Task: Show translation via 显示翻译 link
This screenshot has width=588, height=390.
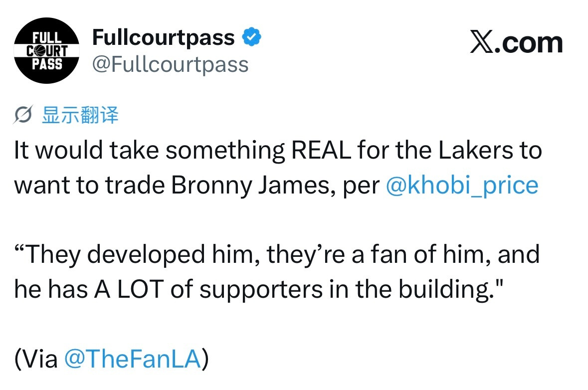Action: 80,115
